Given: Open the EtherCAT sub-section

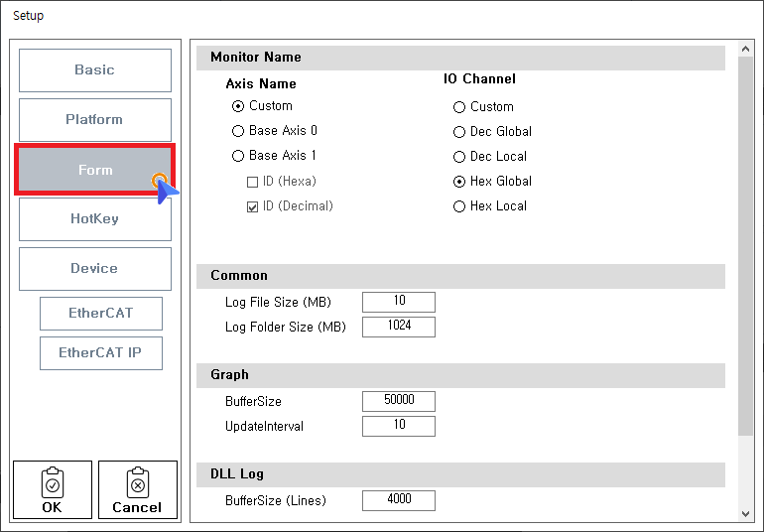Looking at the screenshot, I should click(x=101, y=314).
